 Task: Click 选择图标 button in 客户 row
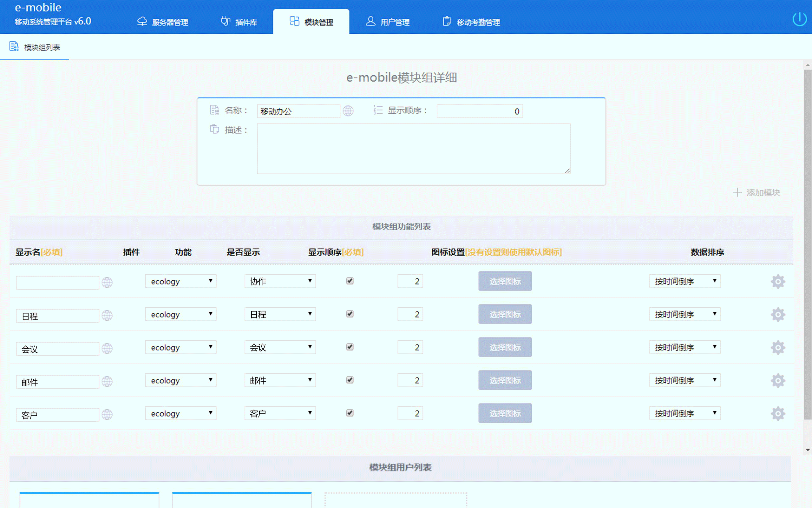point(505,413)
